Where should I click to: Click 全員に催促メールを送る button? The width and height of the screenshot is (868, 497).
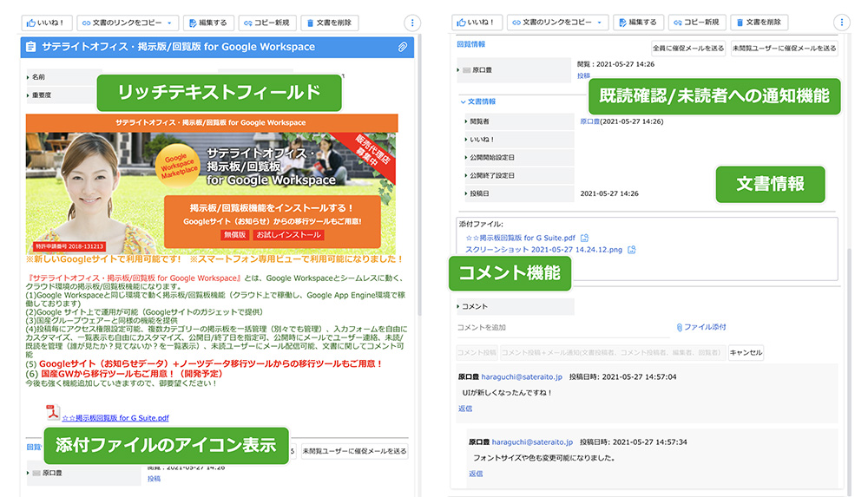coord(688,49)
